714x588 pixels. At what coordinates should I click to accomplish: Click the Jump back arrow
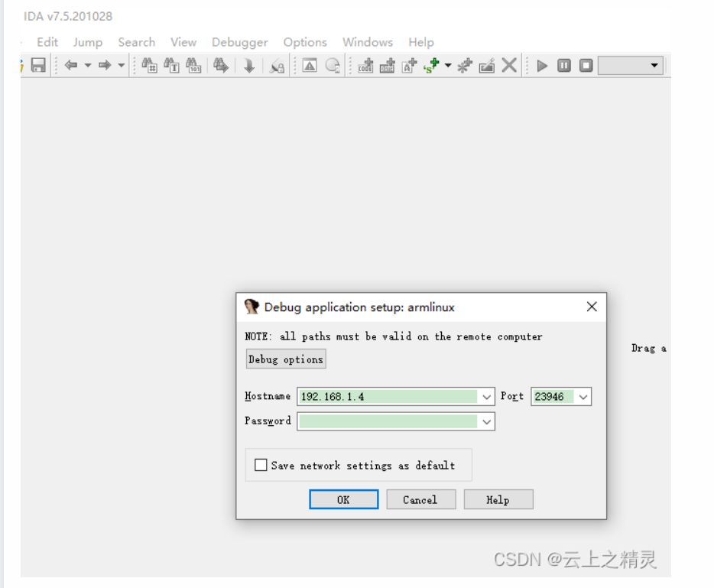[70, 66]
